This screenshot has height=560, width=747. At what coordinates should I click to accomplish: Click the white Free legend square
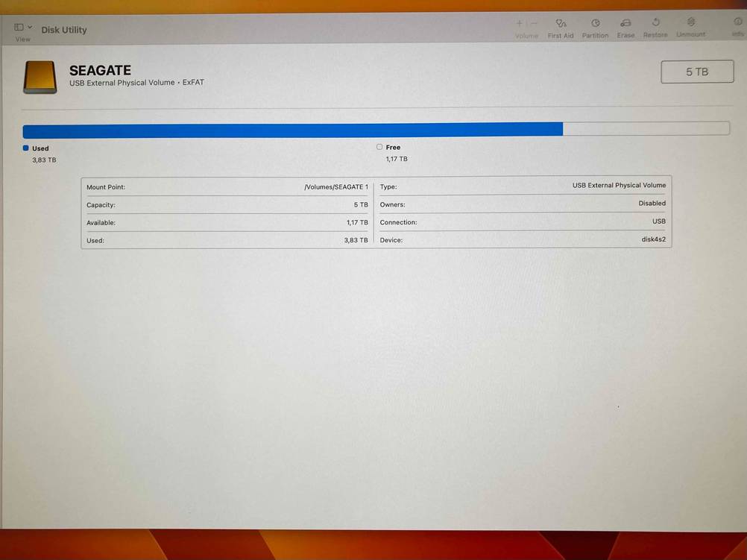(379, 147)
